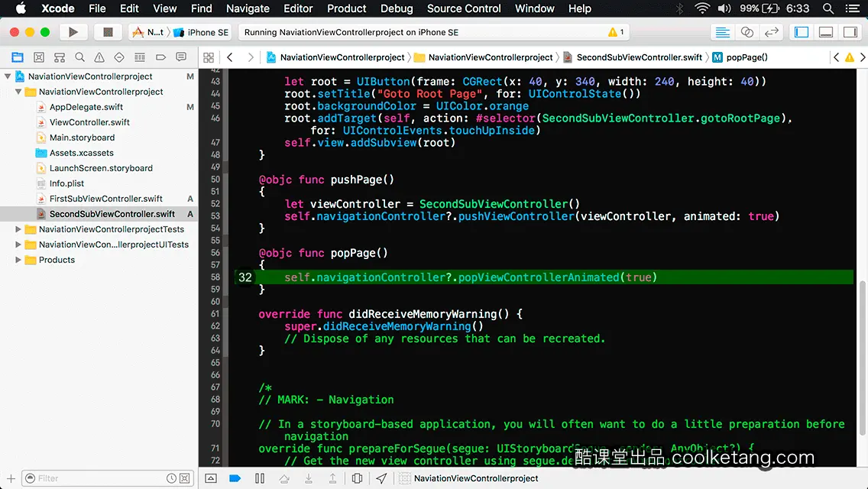Open the Issue navigator warning triangle
The width and height of the screenshot is (868, 489).
[99, 57]
